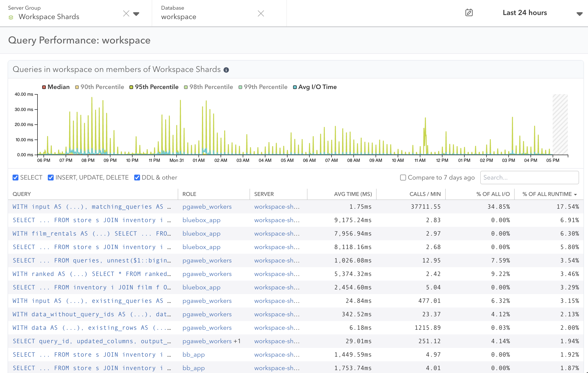Open the calendar date picker icon

click(469, 13)
